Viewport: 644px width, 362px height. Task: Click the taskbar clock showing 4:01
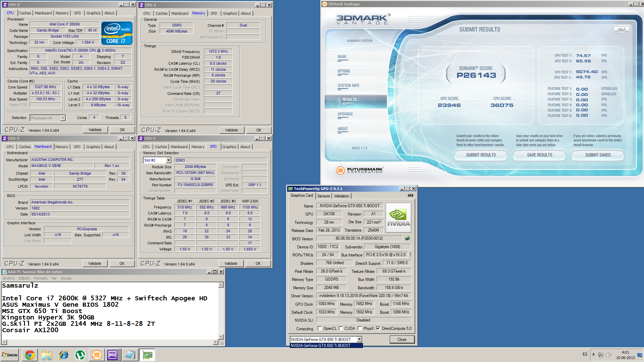(625, 352)
